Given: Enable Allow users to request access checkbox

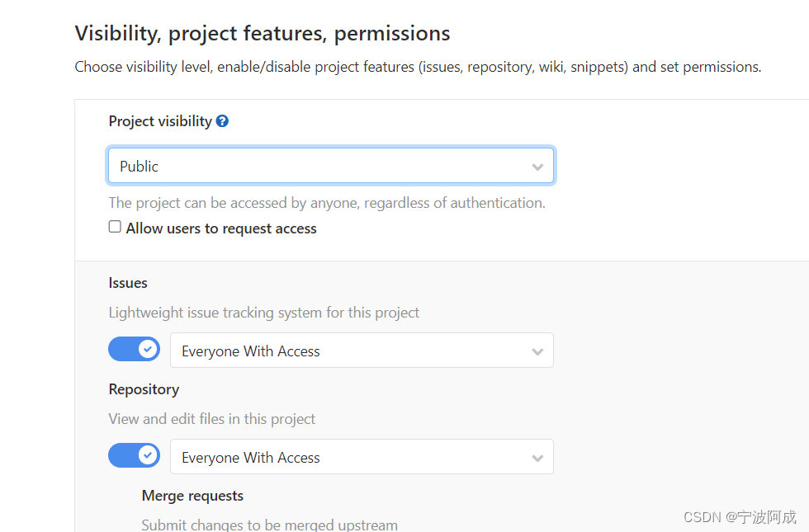Looking at the screenshot, I should pos(115,227).
